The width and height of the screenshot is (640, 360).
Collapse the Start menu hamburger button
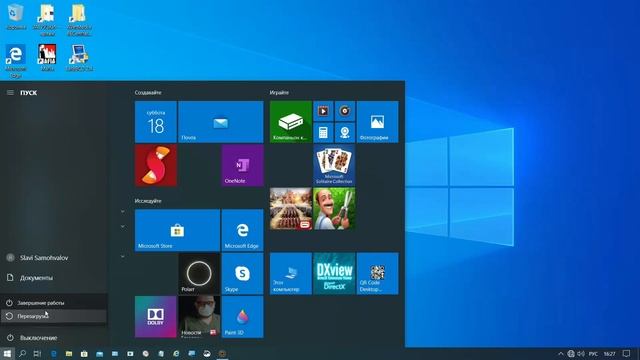pos(10,93)
